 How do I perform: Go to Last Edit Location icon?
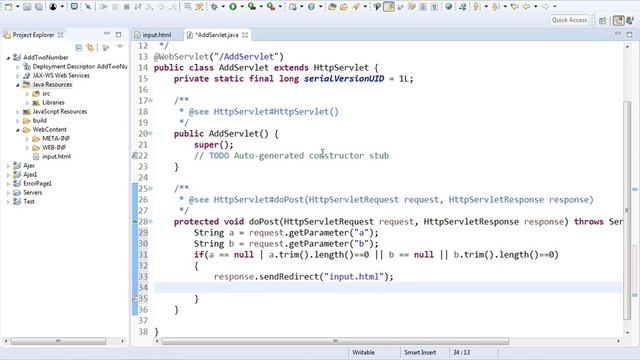click(x=514, y=7)
